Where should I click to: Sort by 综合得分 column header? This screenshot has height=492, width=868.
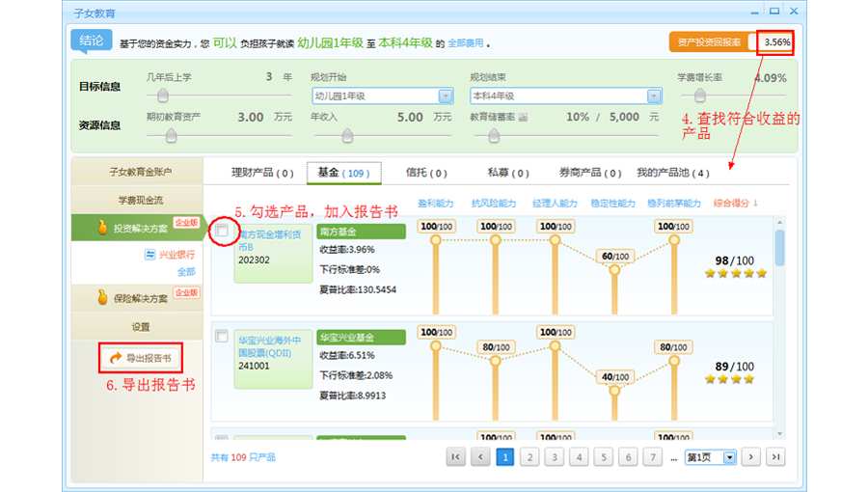[x=735, y=204]
